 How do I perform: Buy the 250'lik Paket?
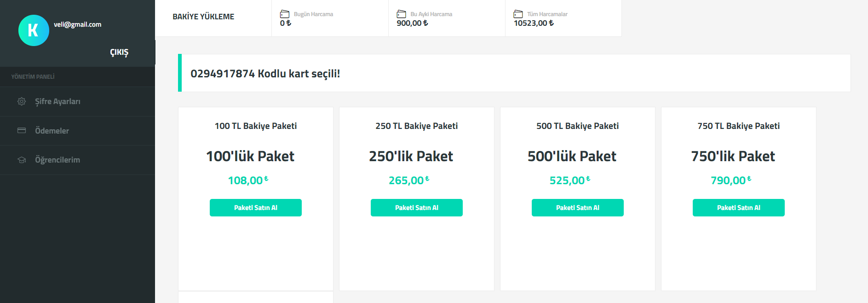coord(417,208)
